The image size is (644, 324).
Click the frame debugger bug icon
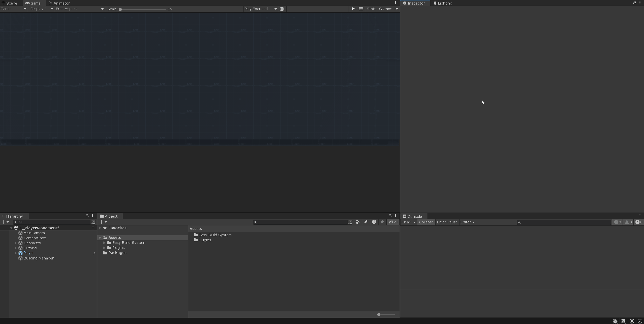(282, 9)
